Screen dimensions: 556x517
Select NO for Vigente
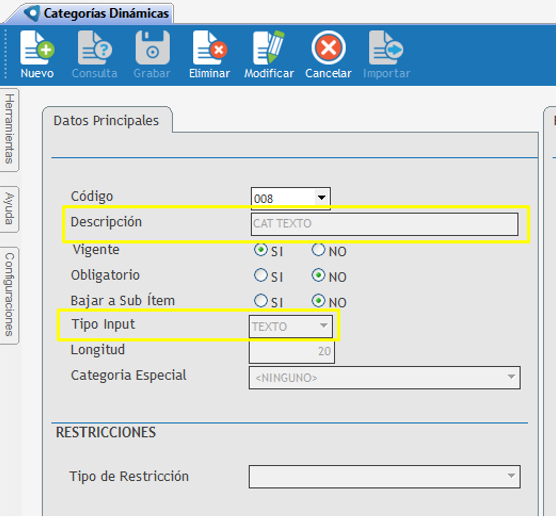[318, 250]
